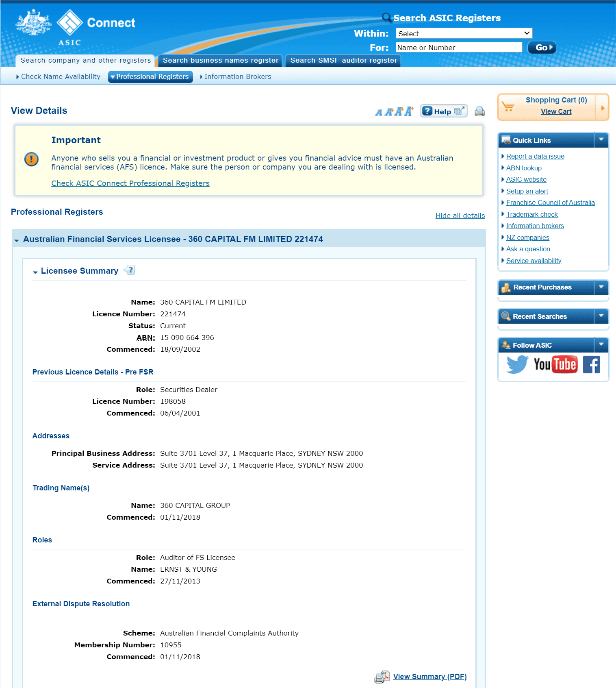Select Search SMSF auditor register tab

tap(343, 60)
